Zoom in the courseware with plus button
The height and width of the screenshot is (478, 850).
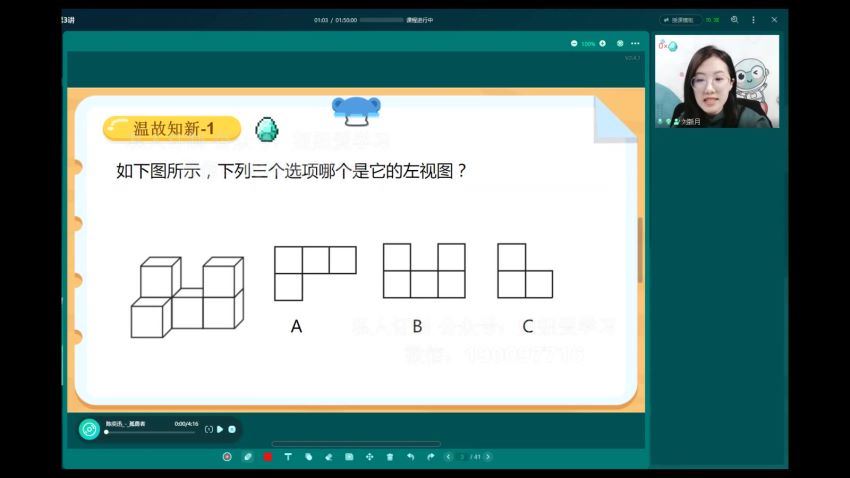(x=602, y=43)
